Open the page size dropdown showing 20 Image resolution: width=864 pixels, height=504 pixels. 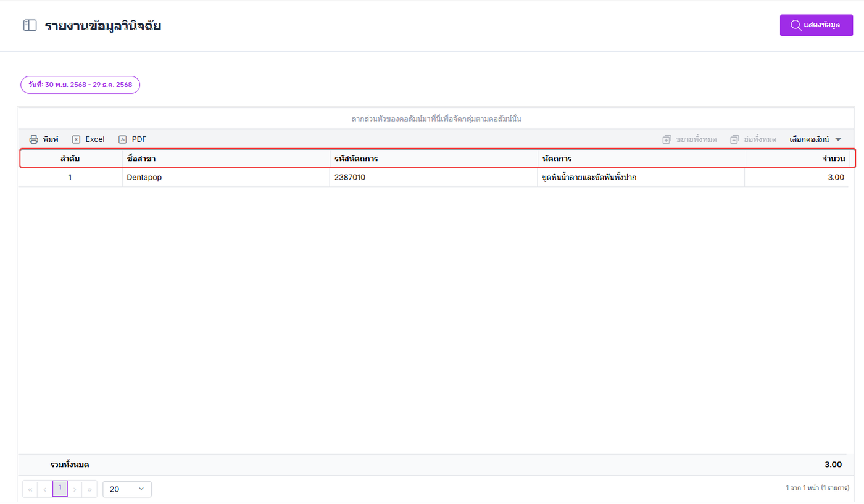127,489
